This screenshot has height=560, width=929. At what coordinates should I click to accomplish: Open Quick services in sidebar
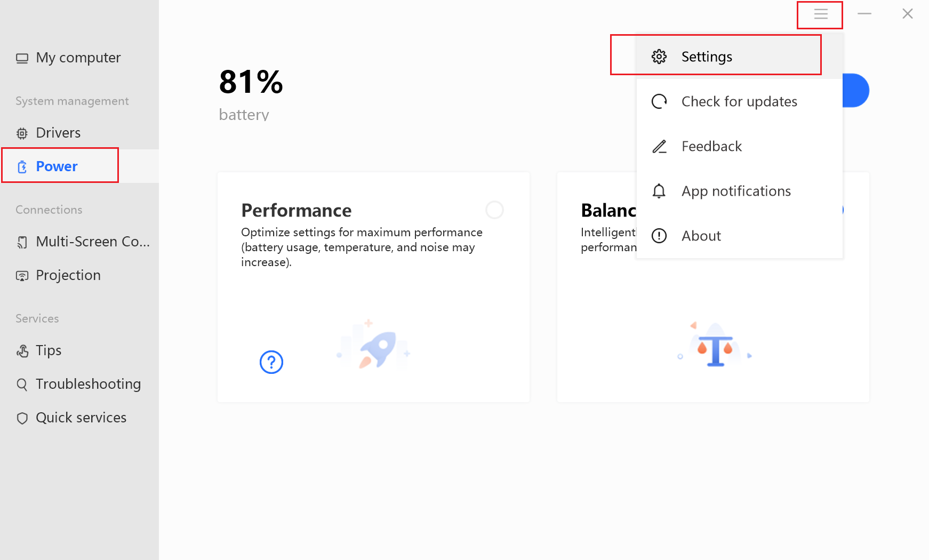(81, 418)
